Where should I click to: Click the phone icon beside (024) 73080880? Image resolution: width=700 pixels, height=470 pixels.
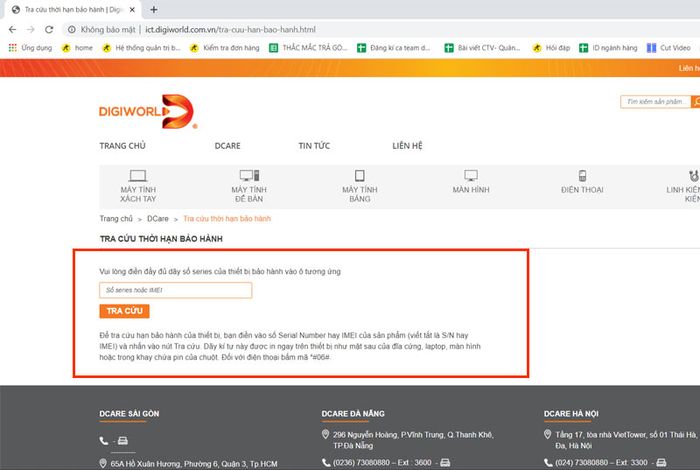tap(548, 462)
